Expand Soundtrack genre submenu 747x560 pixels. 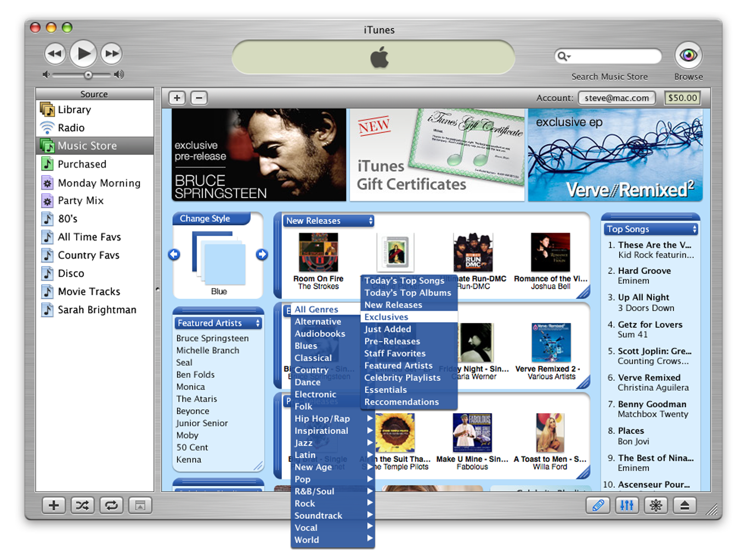click(332, 516)
